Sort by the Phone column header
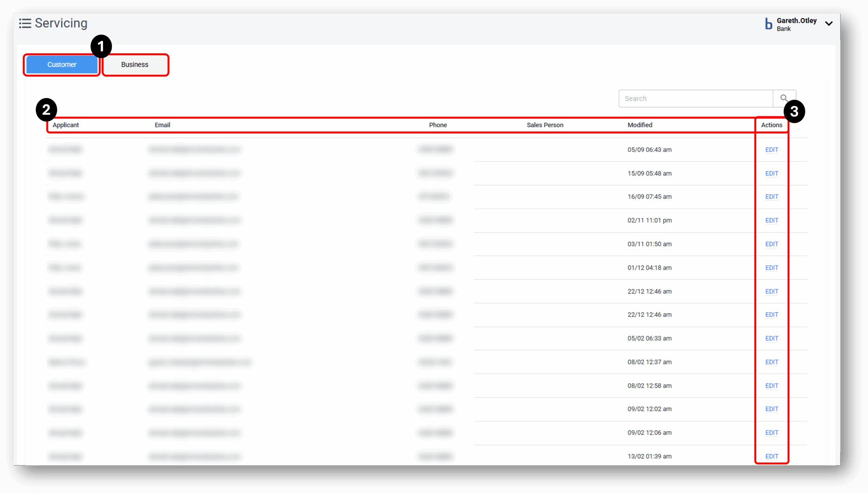This screenshot has width=868, height=493. point(437,125)
